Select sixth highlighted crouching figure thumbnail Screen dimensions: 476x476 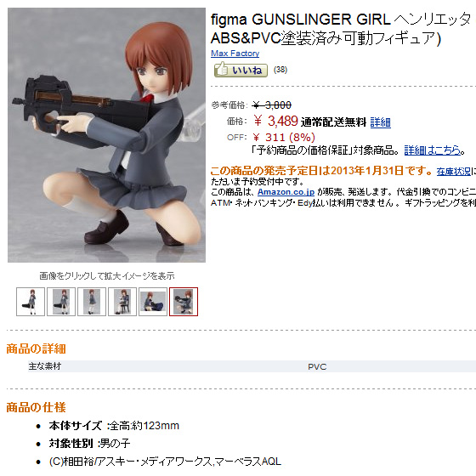[184, 302]
